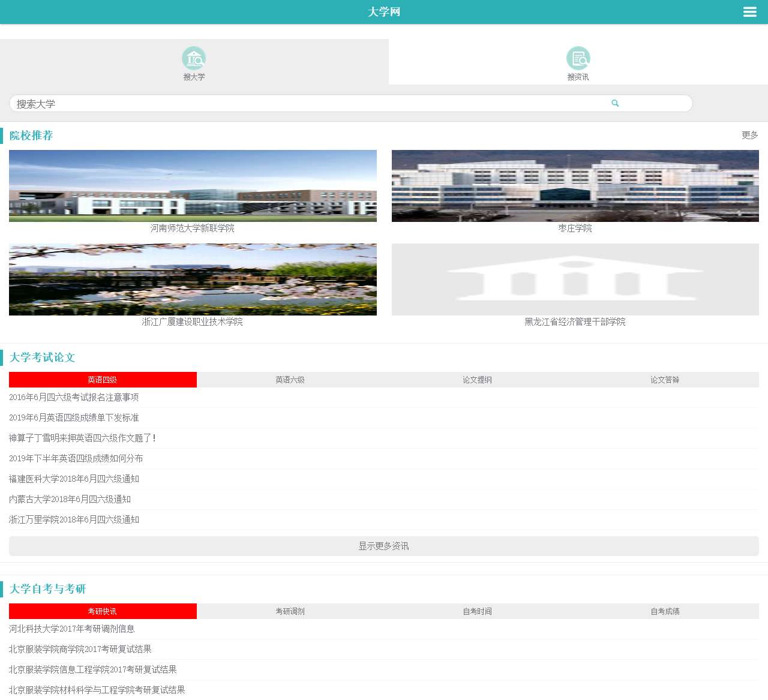
Task: Type in the 搜索大学 search field
Action: pyautogui.click(x=300, y=104)
